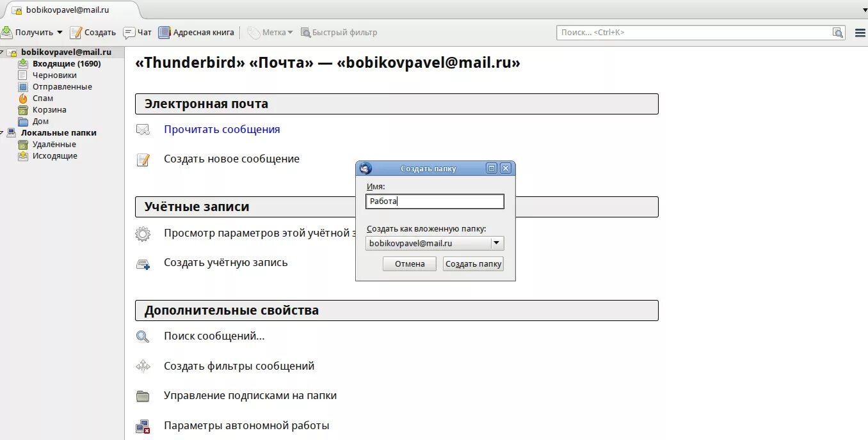This screenshot has width=868, height=440.
Task: Click the gear icon for account settings
Action: pyautogui.click(x=143, y=233)
